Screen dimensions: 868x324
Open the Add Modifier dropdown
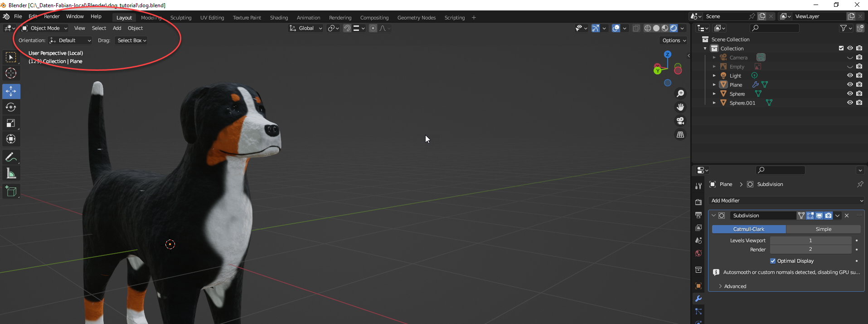[x=786, y=201]
